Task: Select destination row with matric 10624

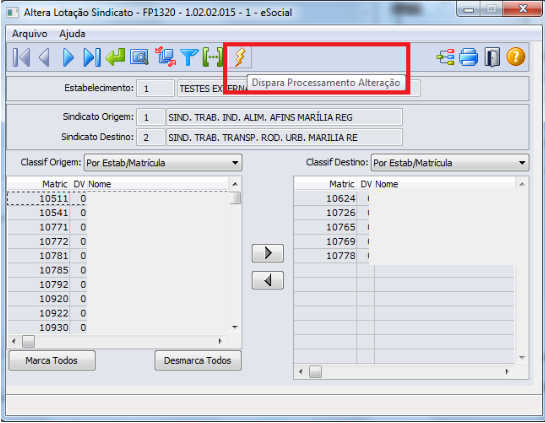Action: click(x=404, y=198)
